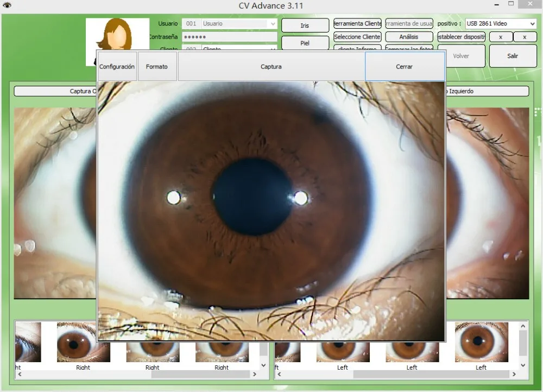Switch to Iris mode
This screenshot has height=392, width=543.
click(x=305, y=26)
